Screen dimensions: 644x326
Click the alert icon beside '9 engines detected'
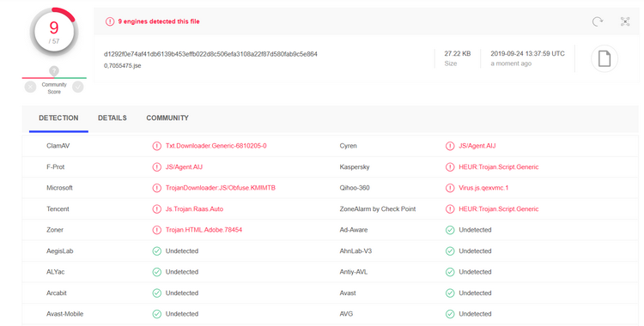pos(110,21)
